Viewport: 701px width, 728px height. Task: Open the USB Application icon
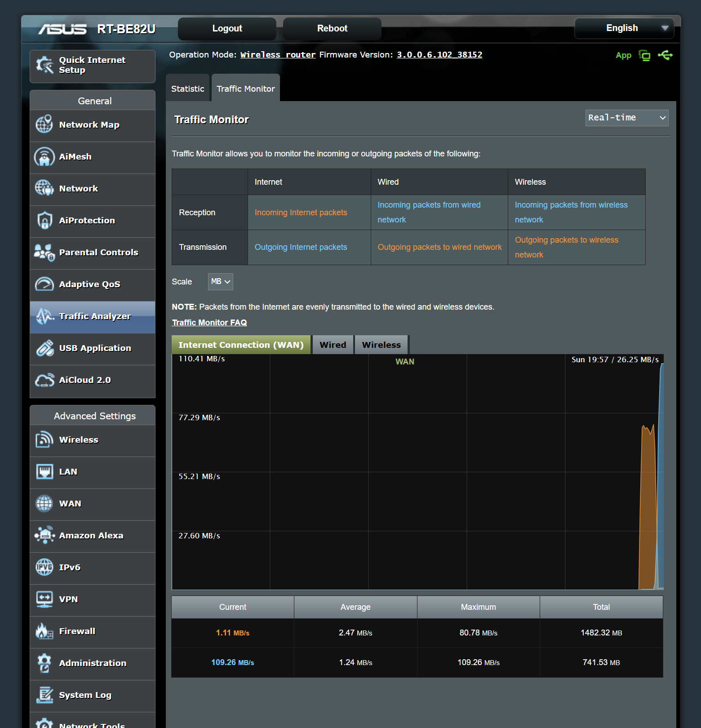tap(44, 348)
